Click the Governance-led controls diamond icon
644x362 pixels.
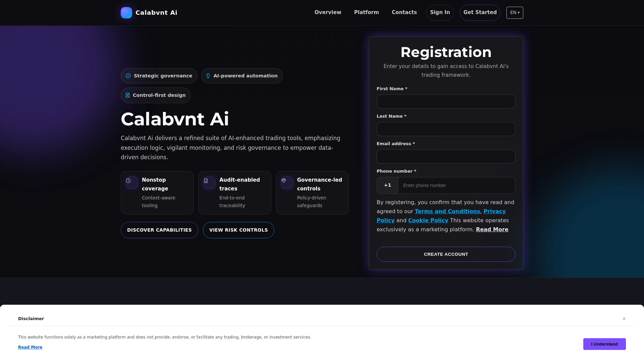click(x=284, y=181)
